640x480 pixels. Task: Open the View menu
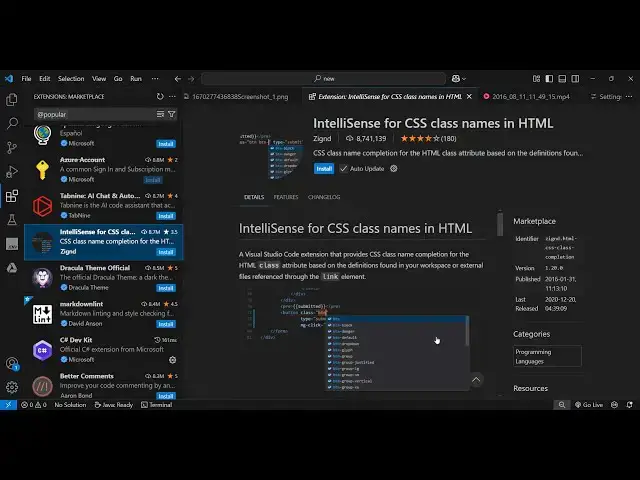pos(99,78)
